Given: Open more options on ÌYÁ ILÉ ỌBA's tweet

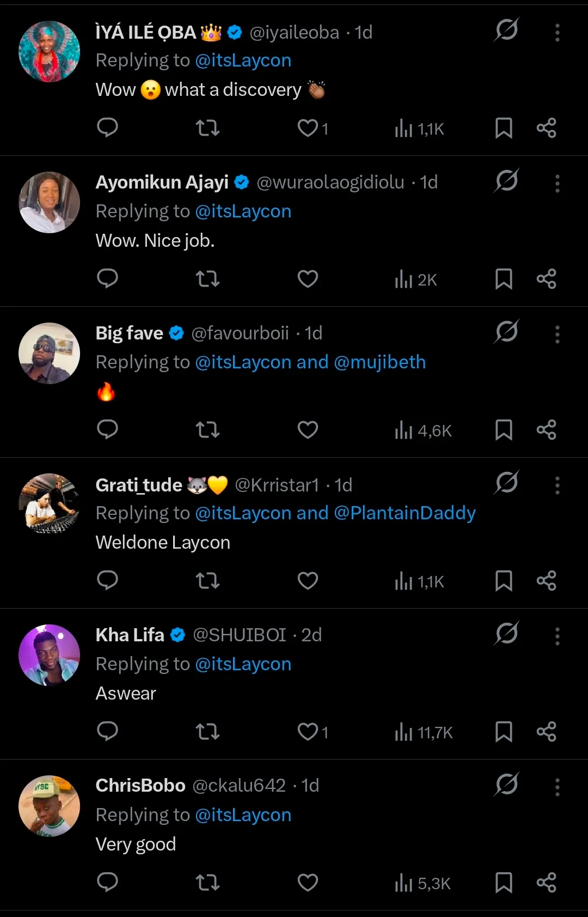Looking at the screenshot, I should [557, 33].
